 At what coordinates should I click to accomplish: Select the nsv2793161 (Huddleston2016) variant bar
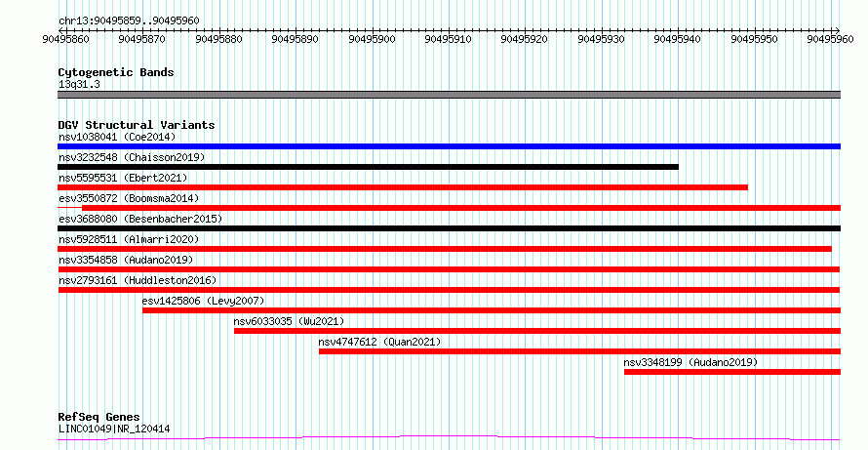point(449,290)
